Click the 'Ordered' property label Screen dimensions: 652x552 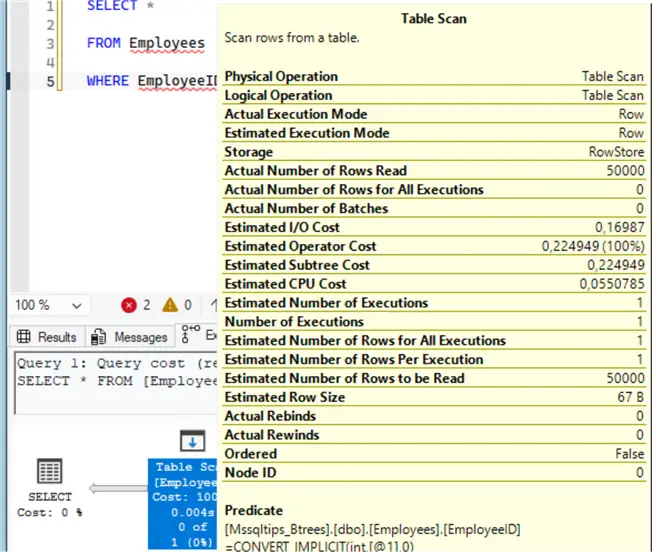(251, 454)
